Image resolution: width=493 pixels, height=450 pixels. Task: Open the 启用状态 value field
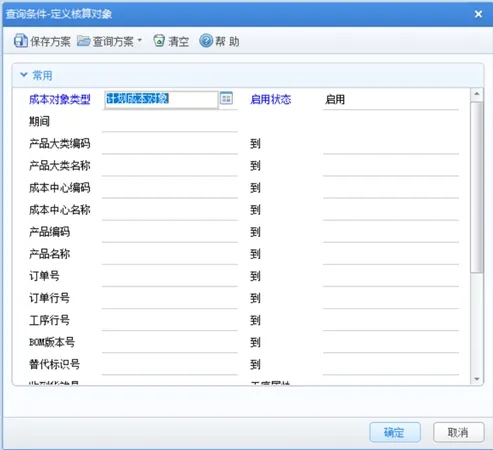[x=391, y=99]
